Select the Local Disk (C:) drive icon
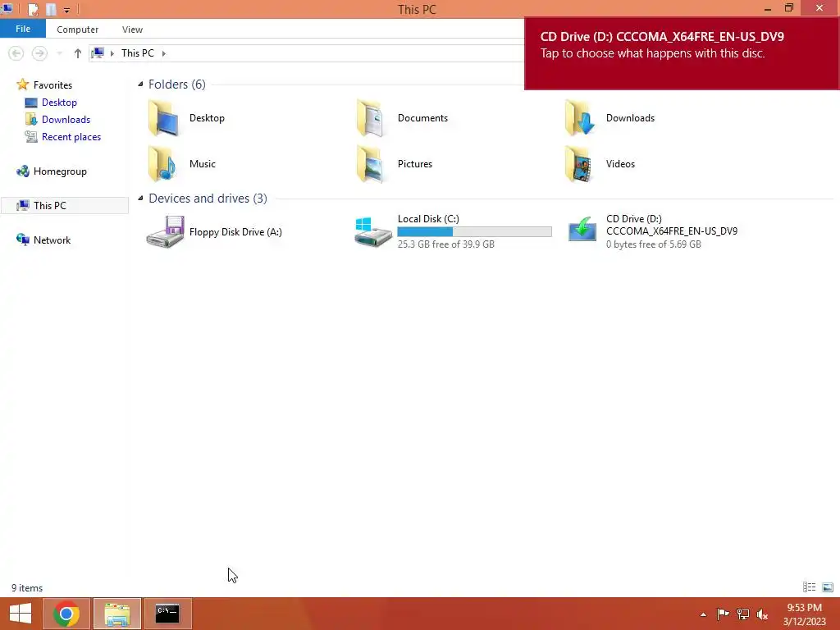This screenshot has height=630, width=840. click(373, 231)
